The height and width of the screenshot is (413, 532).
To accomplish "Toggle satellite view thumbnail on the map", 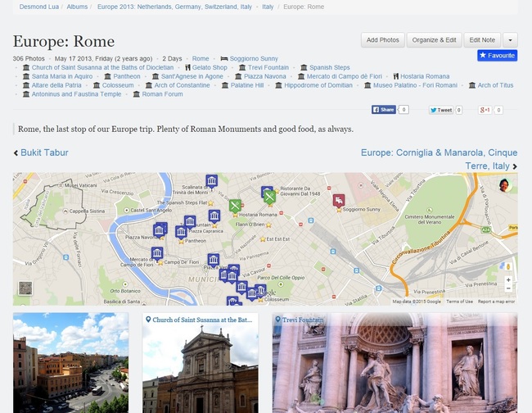I will pyautogui.click(x=25, y=288).
